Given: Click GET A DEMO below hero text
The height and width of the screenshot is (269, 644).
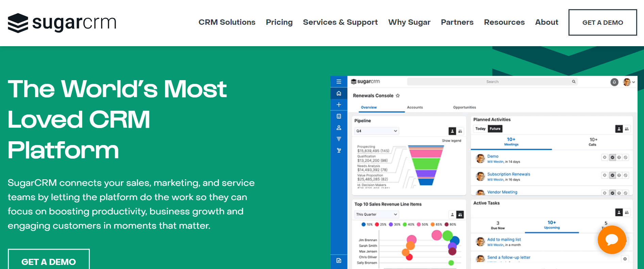Looking at the screenshot, I should tap(49, 259).
